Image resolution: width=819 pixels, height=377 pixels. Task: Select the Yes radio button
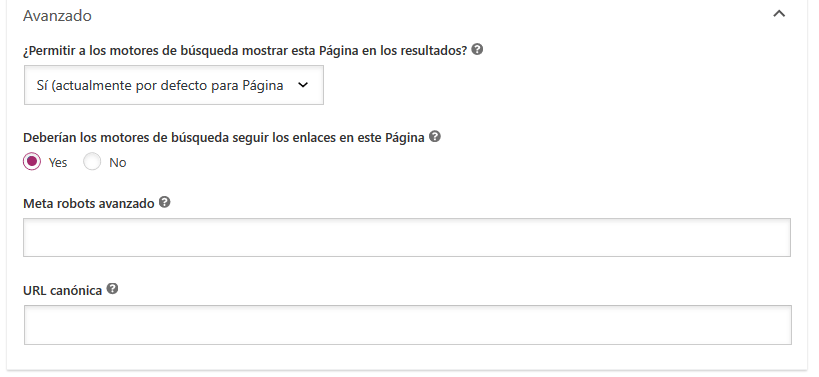pyautogui.click(x=32, y=162)
